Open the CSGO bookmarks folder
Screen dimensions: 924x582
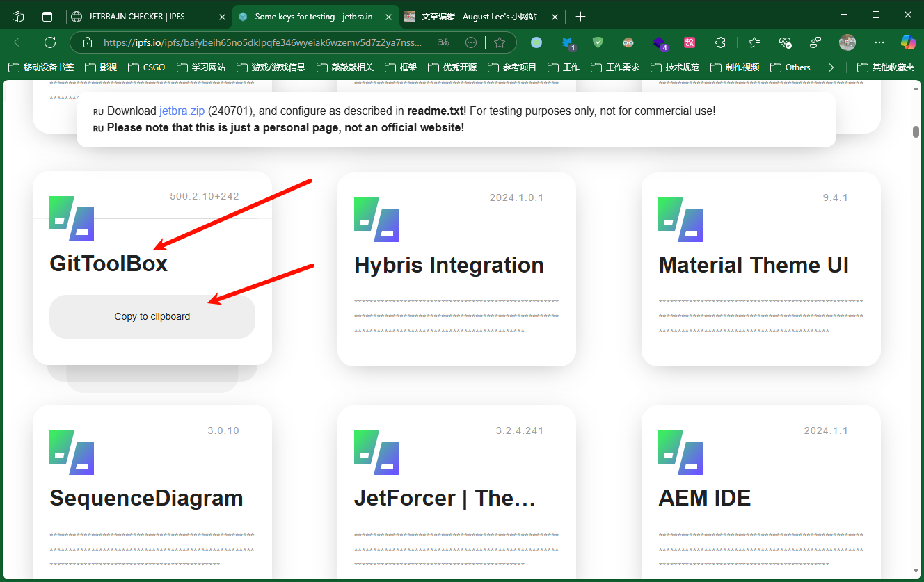tap(145, 67)
